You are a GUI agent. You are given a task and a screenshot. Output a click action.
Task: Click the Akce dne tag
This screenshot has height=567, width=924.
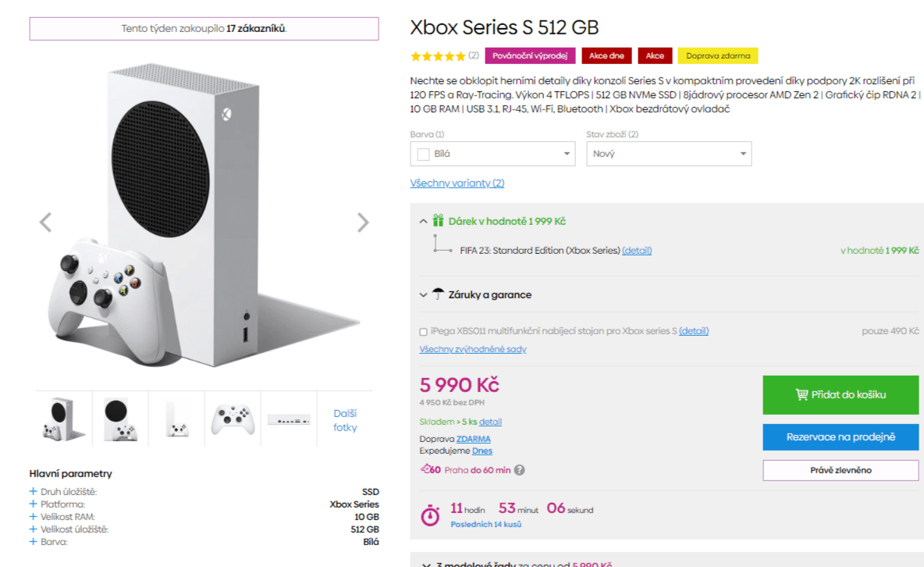click(606, 56)
